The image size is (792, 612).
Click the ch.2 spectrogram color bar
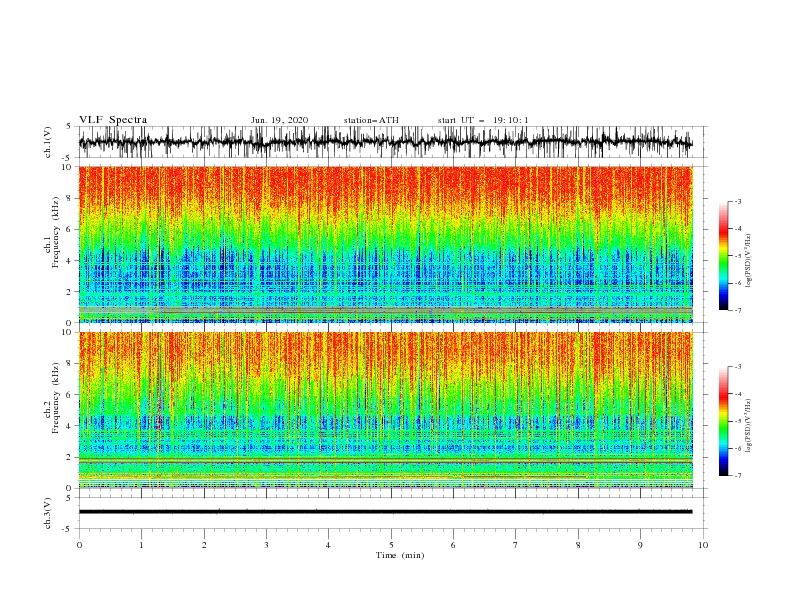click(723, 421)
